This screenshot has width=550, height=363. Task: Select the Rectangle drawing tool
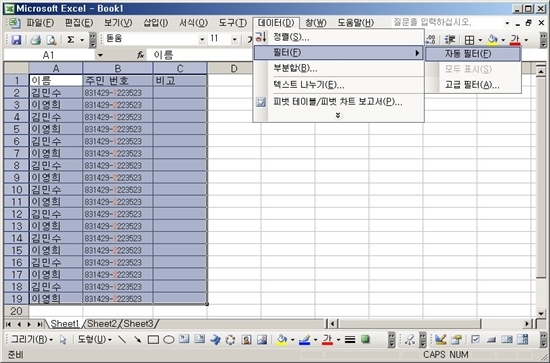point(153,340)
